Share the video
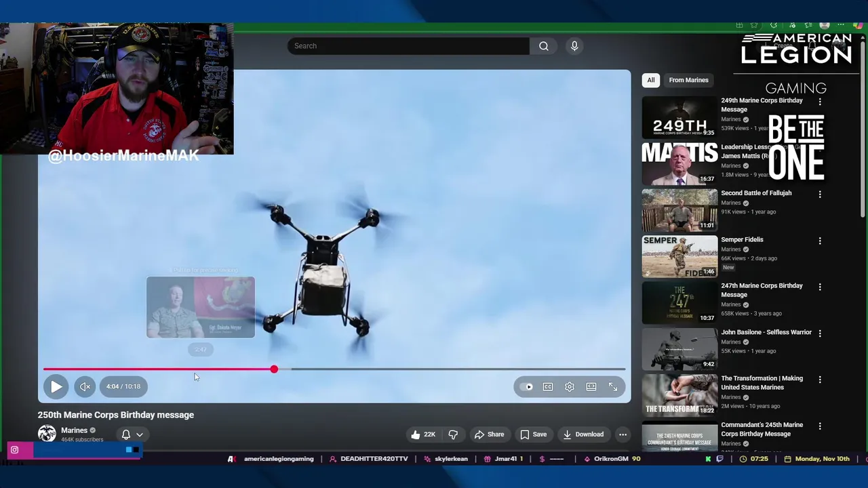Screen dimensions: 868x488 tap(489, 434)
